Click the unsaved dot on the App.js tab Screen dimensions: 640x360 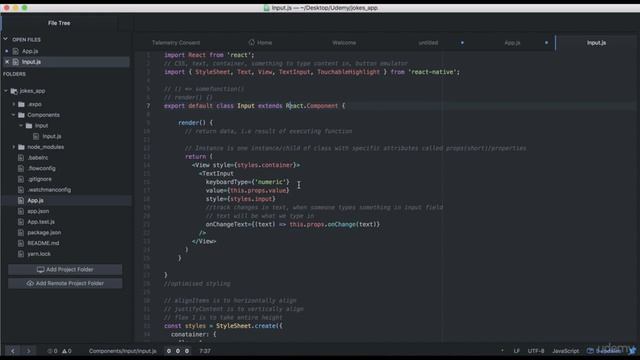(x=546, y=42)
